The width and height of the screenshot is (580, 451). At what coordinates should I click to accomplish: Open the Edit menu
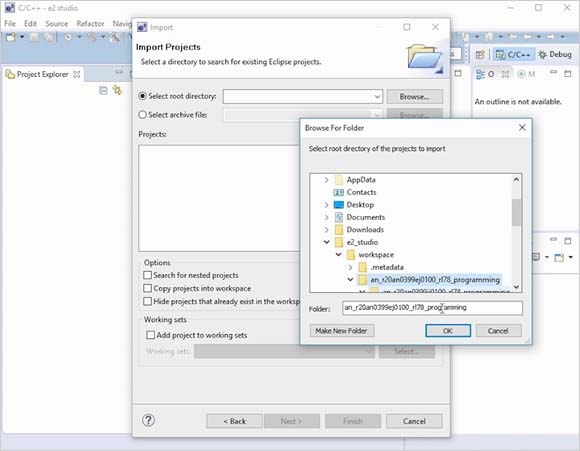30,24
